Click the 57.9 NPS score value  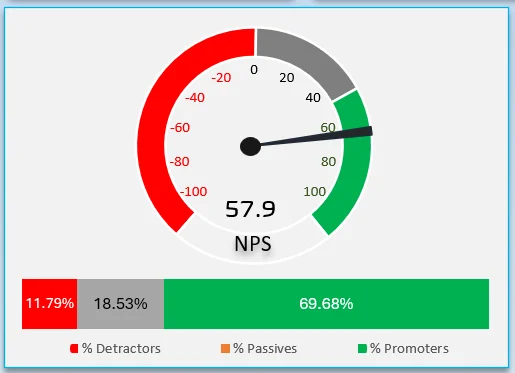(x=250, y=209)
